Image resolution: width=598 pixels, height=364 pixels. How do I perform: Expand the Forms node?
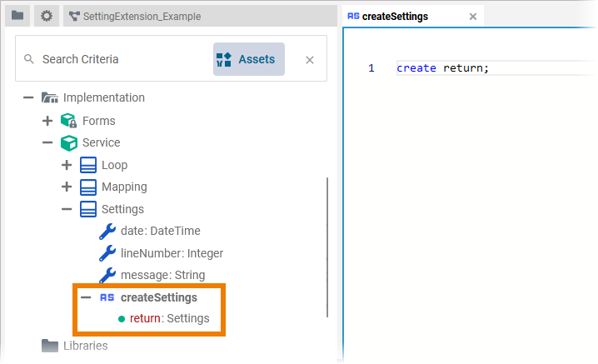47,121
